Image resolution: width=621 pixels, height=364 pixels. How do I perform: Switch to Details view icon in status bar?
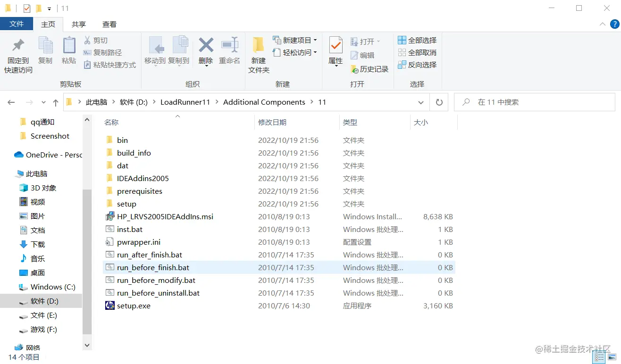tap(599, 357)
